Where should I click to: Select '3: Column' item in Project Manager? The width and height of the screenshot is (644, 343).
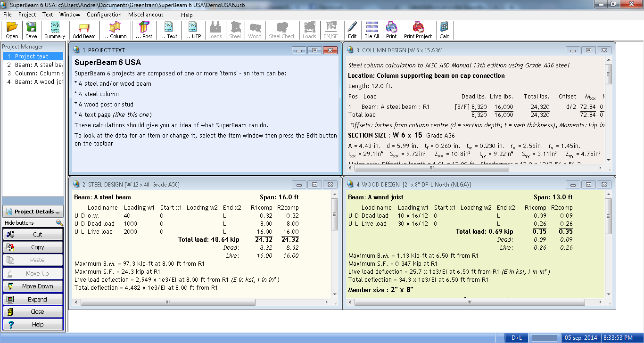[33, 73]
